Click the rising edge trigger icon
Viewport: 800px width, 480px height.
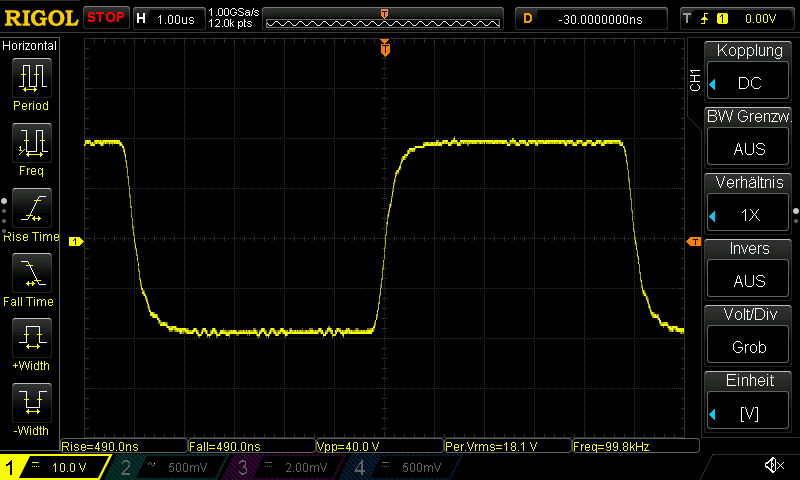pyautogui.click(x=705, y=19)
